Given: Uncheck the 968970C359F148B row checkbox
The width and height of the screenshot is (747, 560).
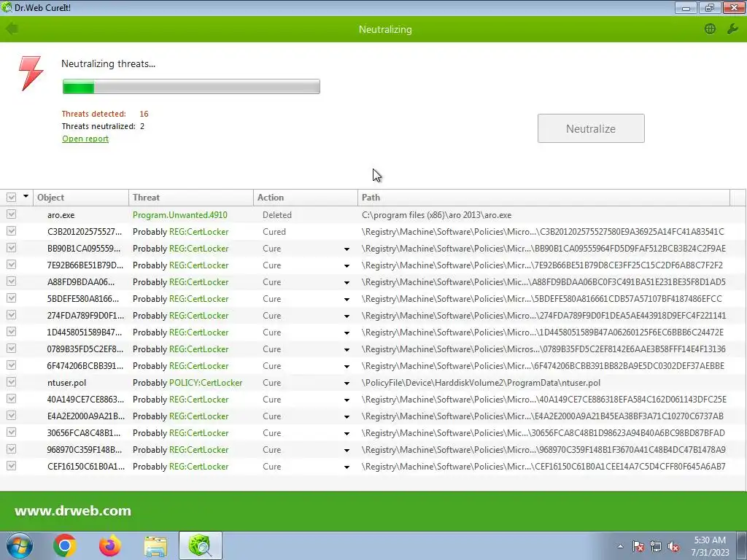Looking at the screenshot, I should tap(12, 449).
